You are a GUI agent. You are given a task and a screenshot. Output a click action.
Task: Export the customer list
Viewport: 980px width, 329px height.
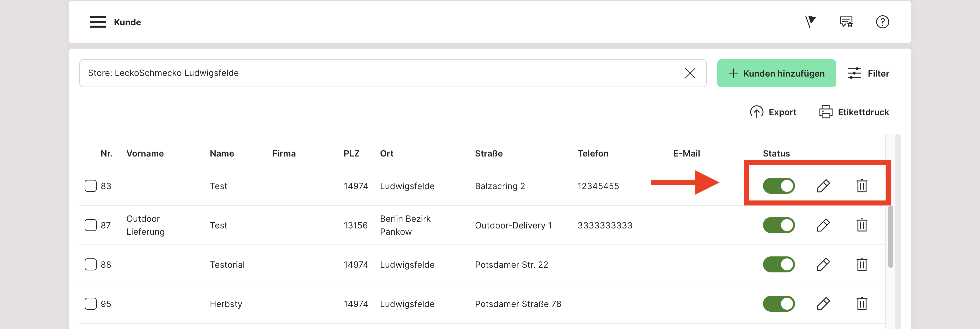click(773, 112)
